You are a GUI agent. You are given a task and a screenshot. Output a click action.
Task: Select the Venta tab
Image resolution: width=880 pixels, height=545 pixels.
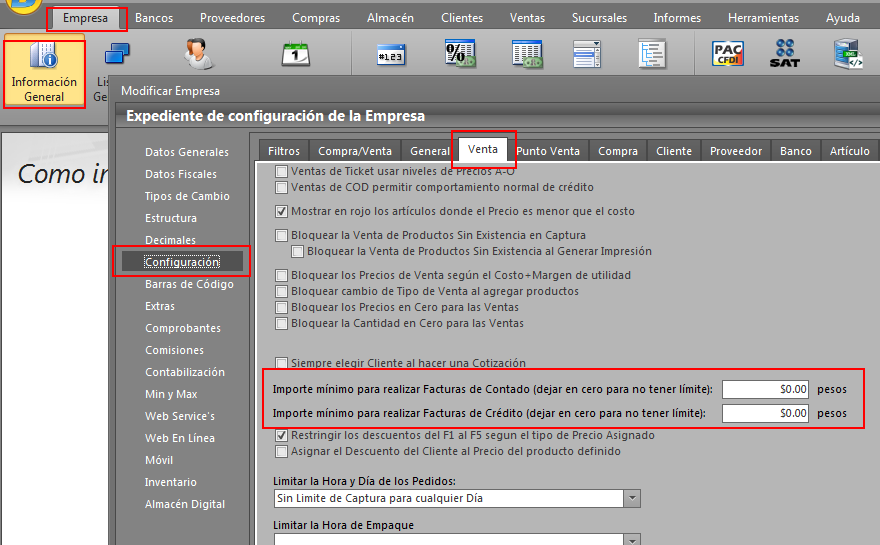point(483,149)
